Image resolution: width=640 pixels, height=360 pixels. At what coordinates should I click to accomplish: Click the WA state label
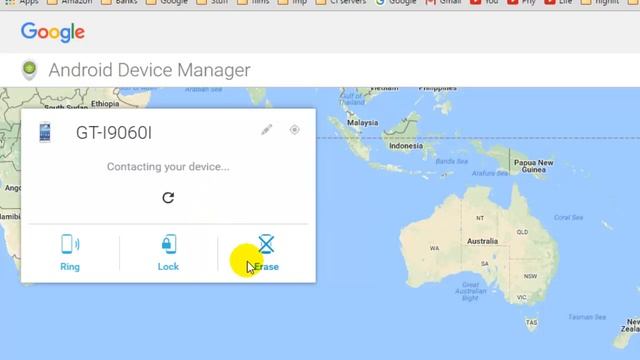pyautogui.click(x=434, y=248)
